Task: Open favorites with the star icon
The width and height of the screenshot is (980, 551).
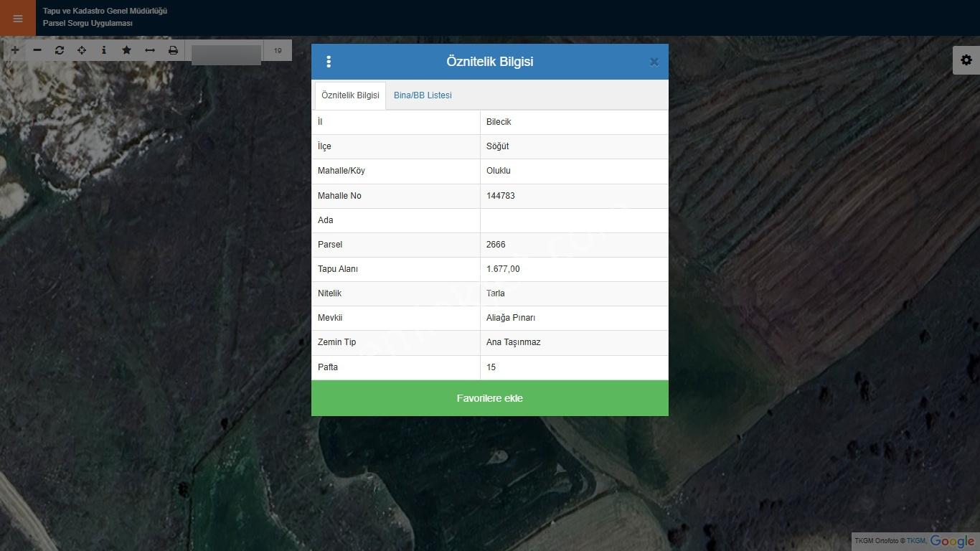Action: 127,50
